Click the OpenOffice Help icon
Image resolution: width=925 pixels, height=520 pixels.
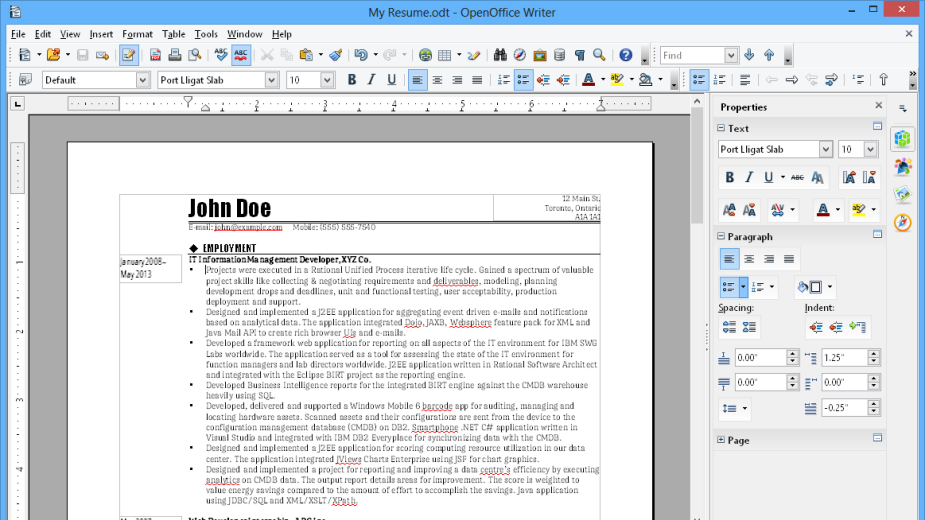626,55
